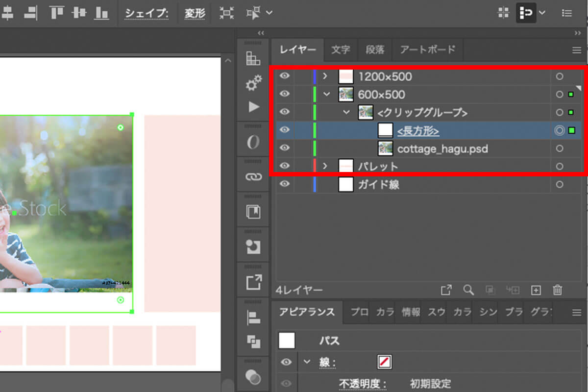Switch to the 文字 tab
Viewport: 588px width, 392px height.
[341, 49]
